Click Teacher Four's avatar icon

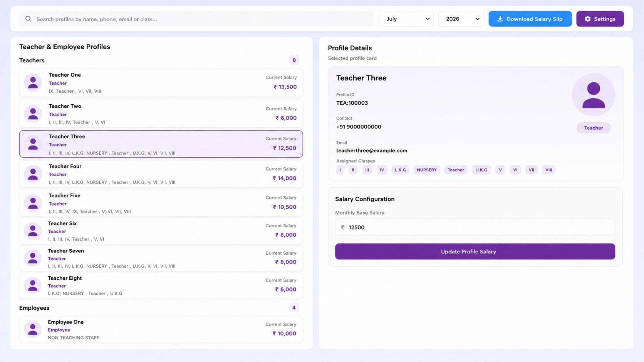click(33, 174)
